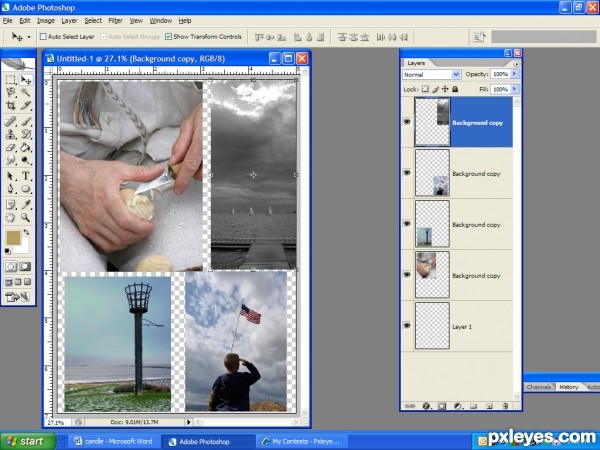The image size is (600, 450).
Task: Open the Windows start button
Action: click(28, 441)
